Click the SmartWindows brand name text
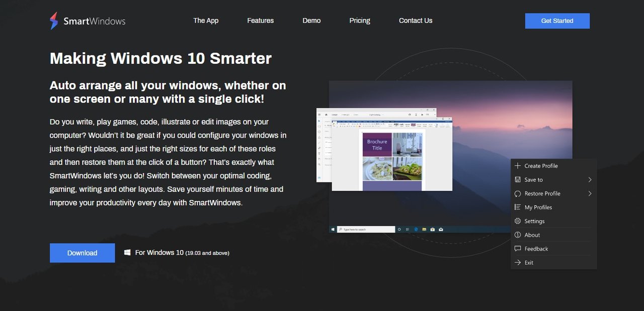This screenshot has width=644, height=311. pyautogui.click(x=95, y=21)
